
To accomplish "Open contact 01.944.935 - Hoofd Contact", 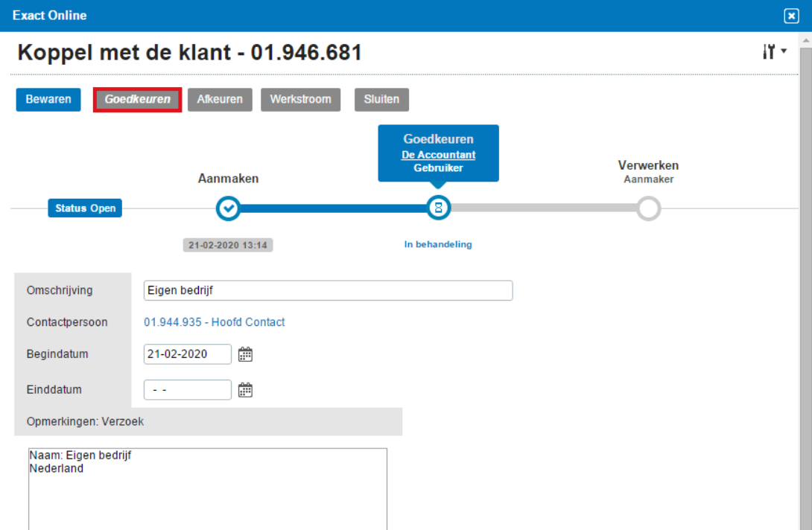I will [214, 322].
